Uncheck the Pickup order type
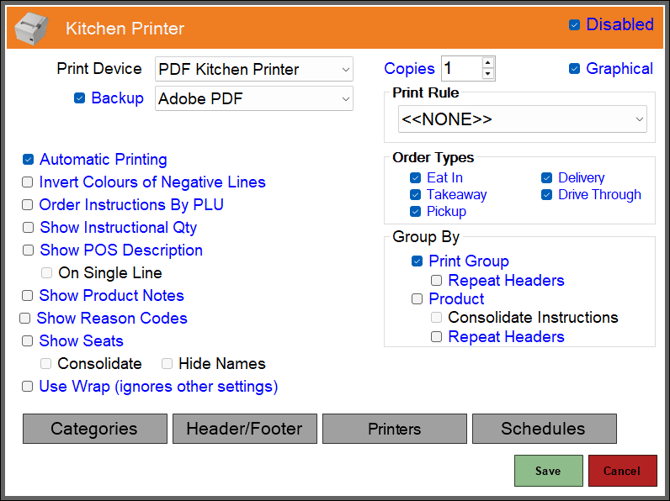The image size is (670, 501). tap(415, 211)
